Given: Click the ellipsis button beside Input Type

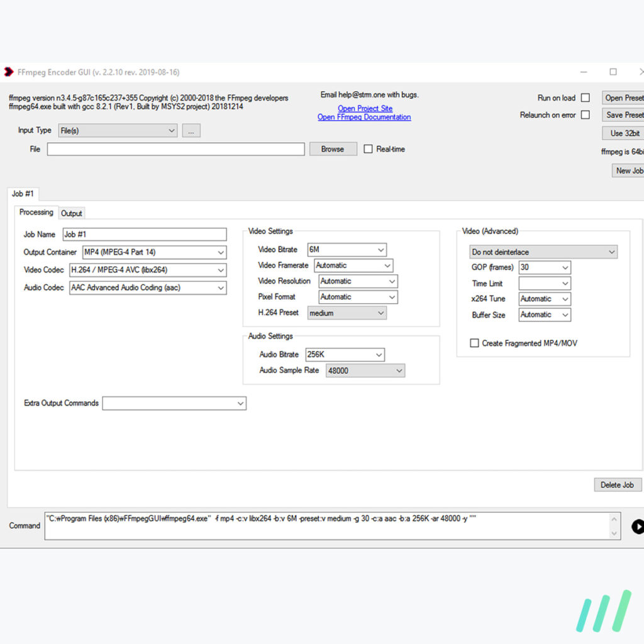Looking at the screenshot, I should (191, 131).
